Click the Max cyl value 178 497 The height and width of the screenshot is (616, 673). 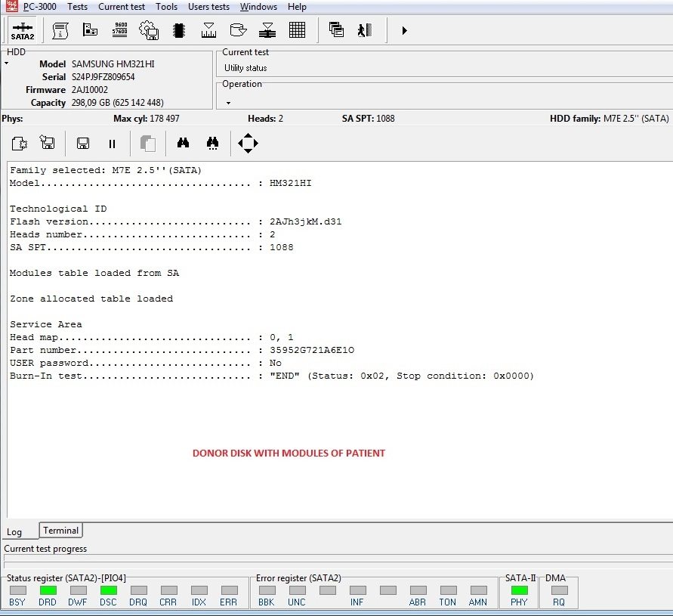pyautogui.click(x=165, y=119)
